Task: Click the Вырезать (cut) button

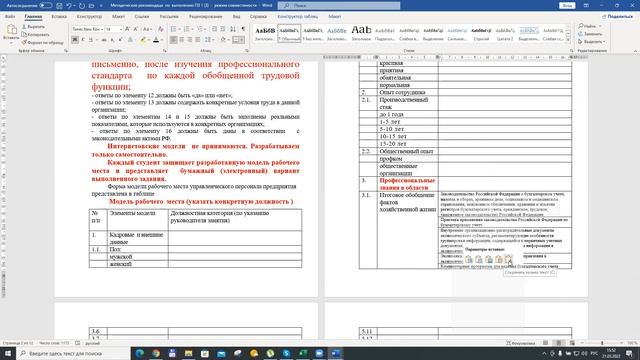Action: click(x=33, y=27)
